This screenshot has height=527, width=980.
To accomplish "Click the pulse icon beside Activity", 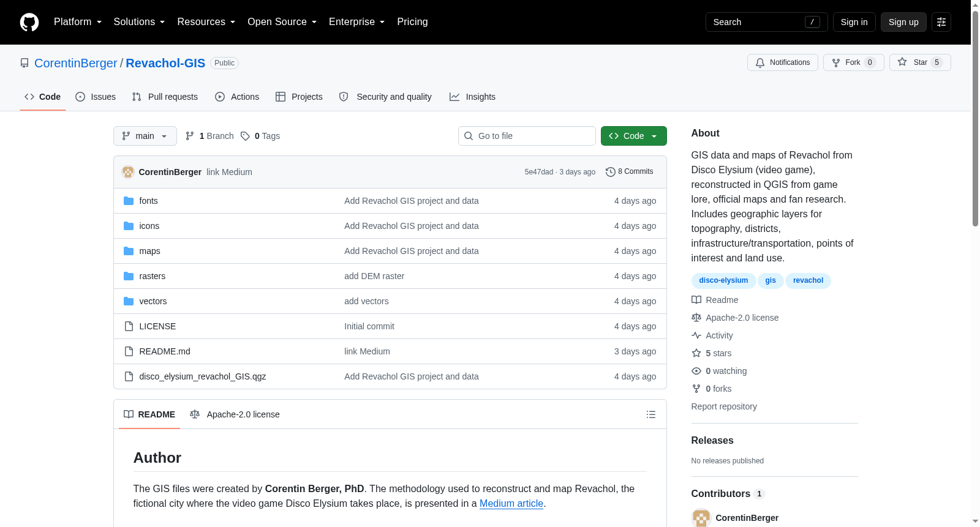I will 696,335.
